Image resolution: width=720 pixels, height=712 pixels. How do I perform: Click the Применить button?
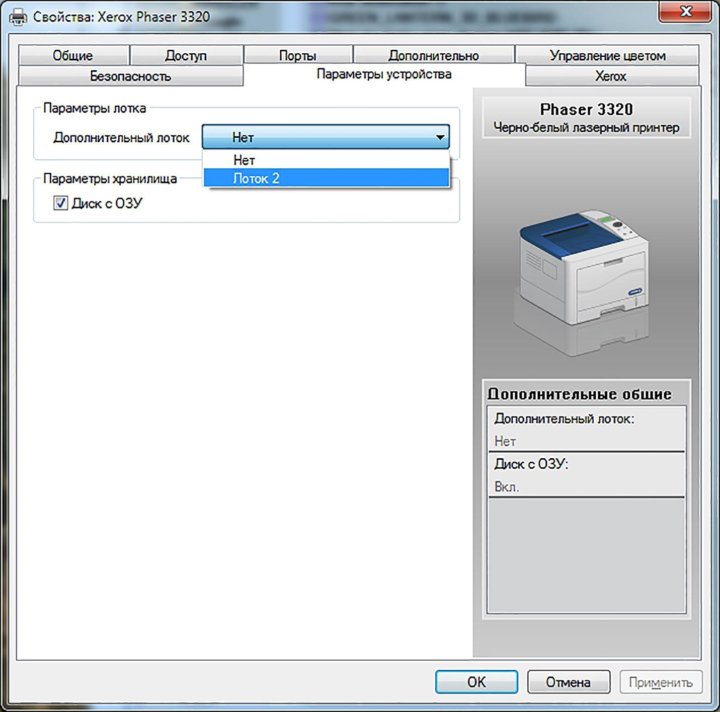tap(660, 683)
